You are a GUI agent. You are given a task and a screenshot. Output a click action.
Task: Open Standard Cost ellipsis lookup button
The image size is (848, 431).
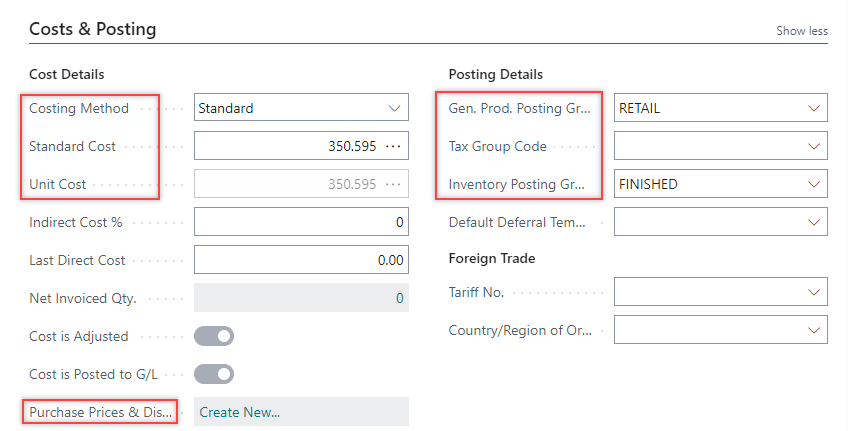pos(393,146)
